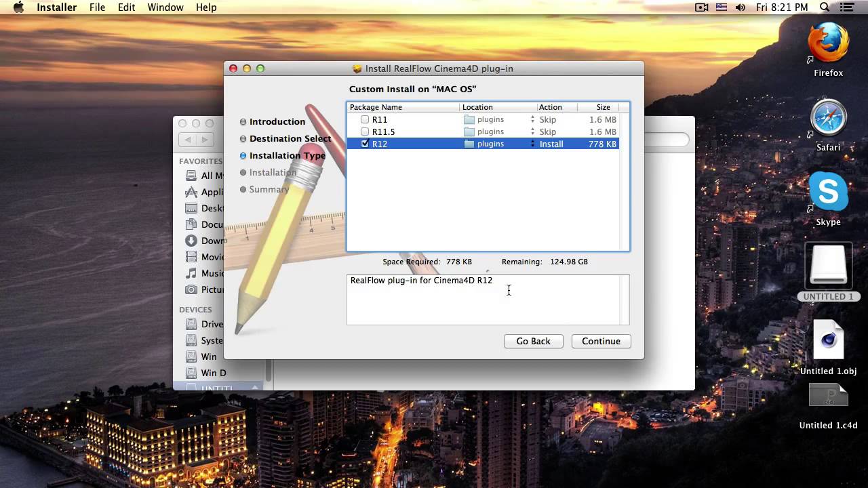
Task: Select Movies in Finder sidebar
Action: (204, 257)
